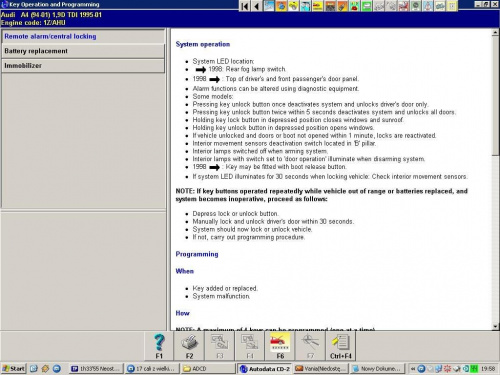Click the 'How' heading
The image size is (500, 375).
pyautogui.click(x=182, y=313)
